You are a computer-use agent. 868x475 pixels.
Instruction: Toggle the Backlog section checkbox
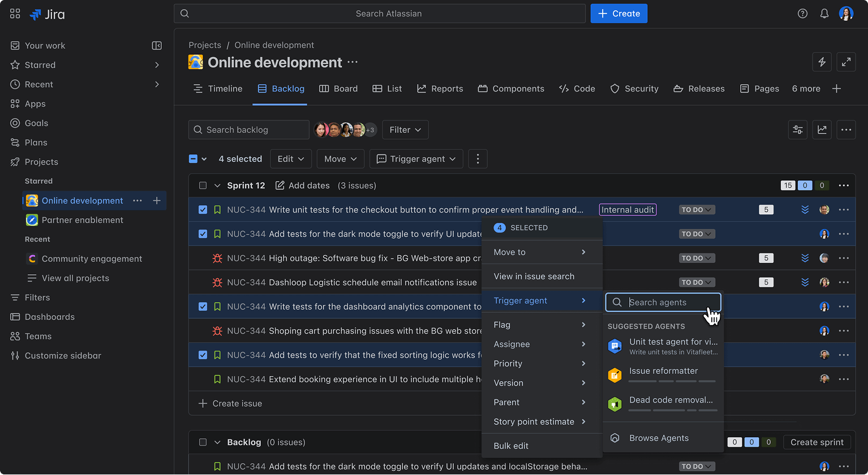click(x=203, y=442)
